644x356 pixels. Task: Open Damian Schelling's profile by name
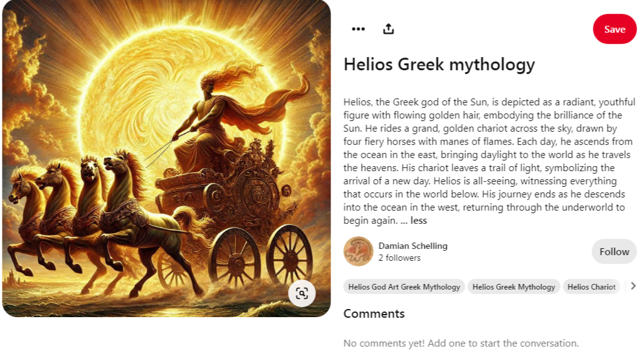pyautogui.click(x=413, y=246)
